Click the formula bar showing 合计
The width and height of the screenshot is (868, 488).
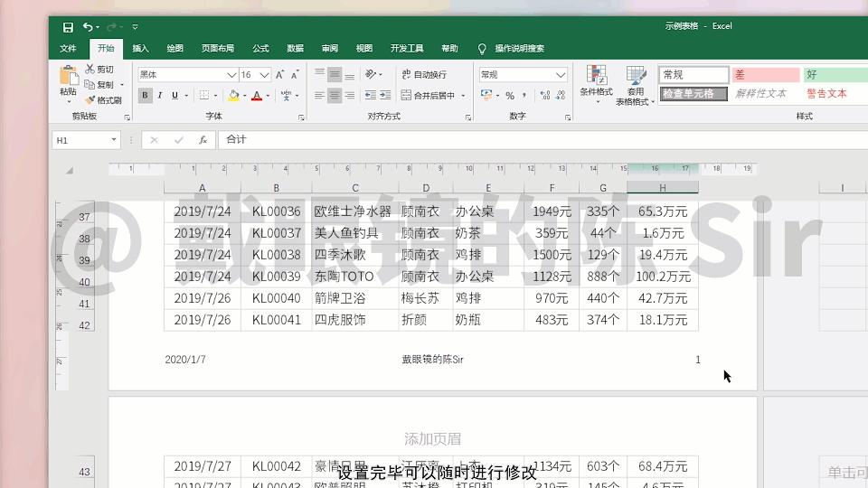542,140
